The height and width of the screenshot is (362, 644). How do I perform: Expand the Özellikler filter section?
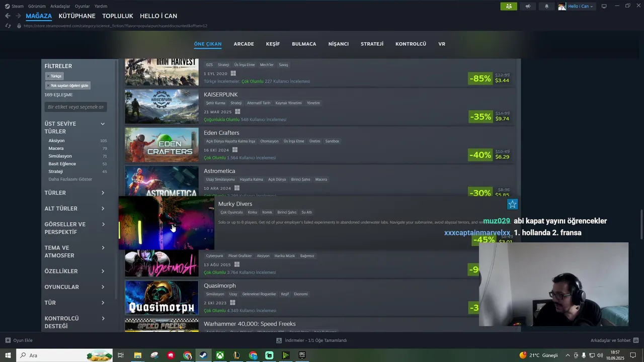pos(103,271)
